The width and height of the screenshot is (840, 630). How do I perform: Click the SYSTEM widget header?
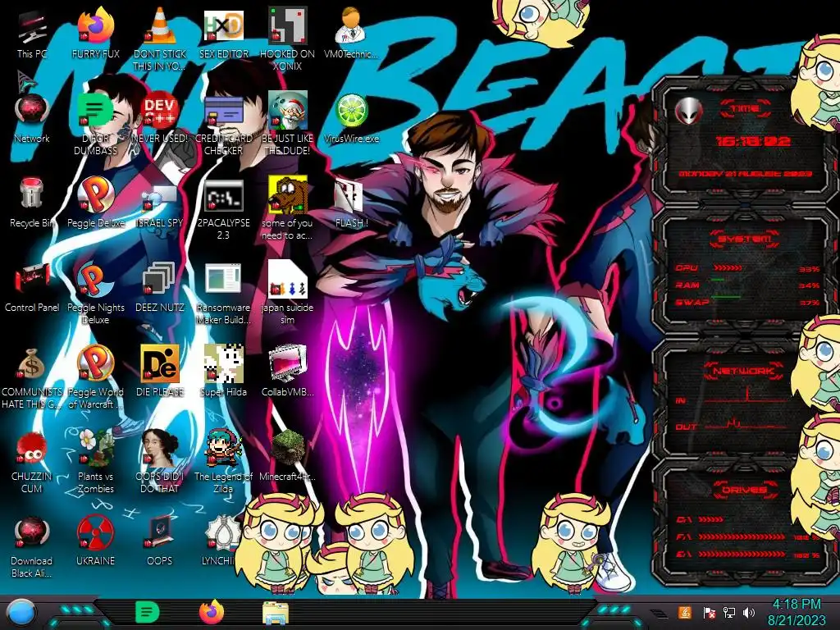[x=745, y=239]
